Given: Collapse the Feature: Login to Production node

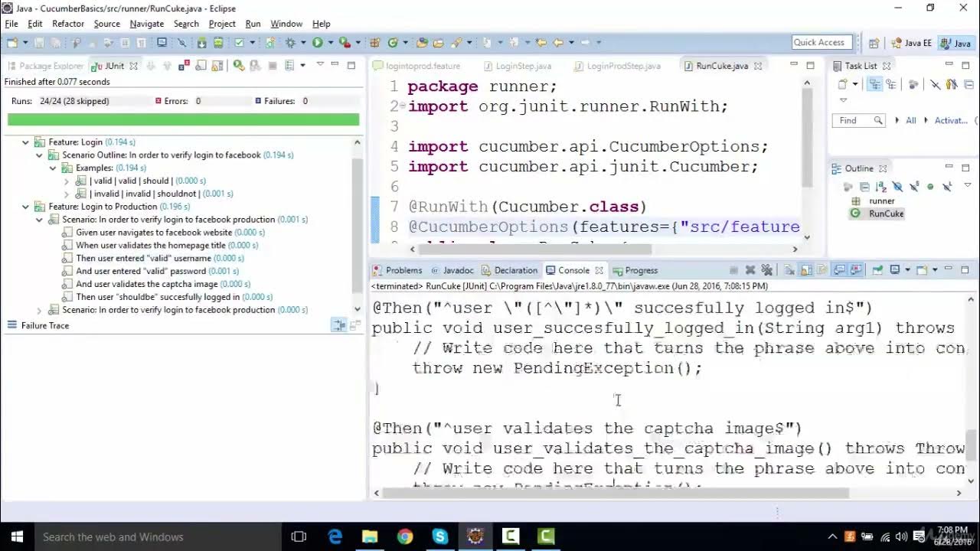Looking at the screenshot, I should coord(25,207).
